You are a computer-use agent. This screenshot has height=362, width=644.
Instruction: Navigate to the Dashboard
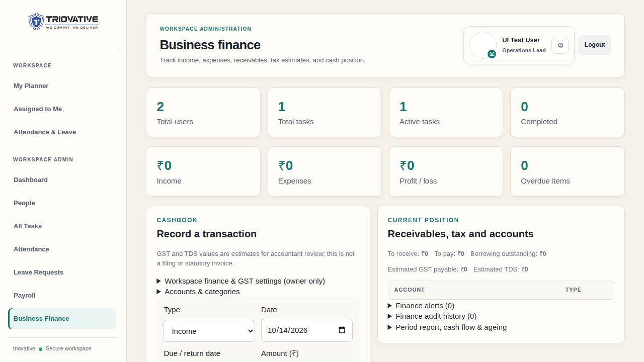click(x=62, y=180)
